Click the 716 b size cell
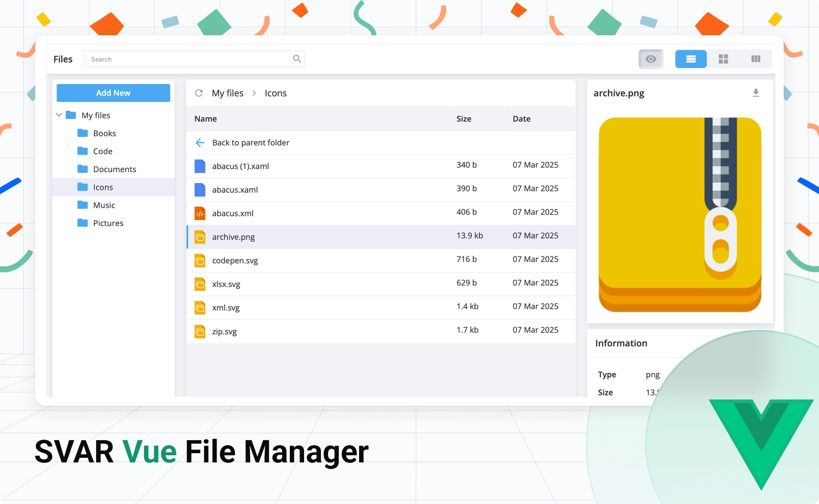Screen dimensions: 819x504 467,259
